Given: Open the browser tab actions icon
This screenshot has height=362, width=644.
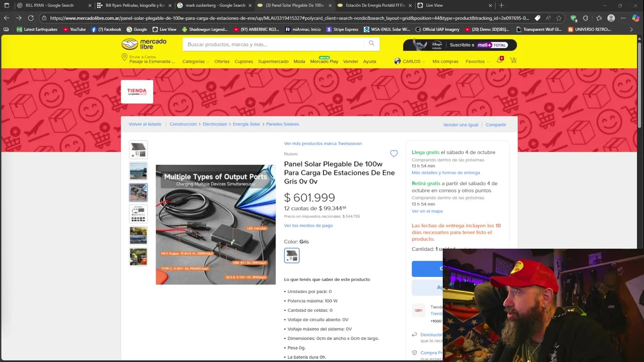Looking at the screenshot, I should pyautogui.click(x=7, y=5).
